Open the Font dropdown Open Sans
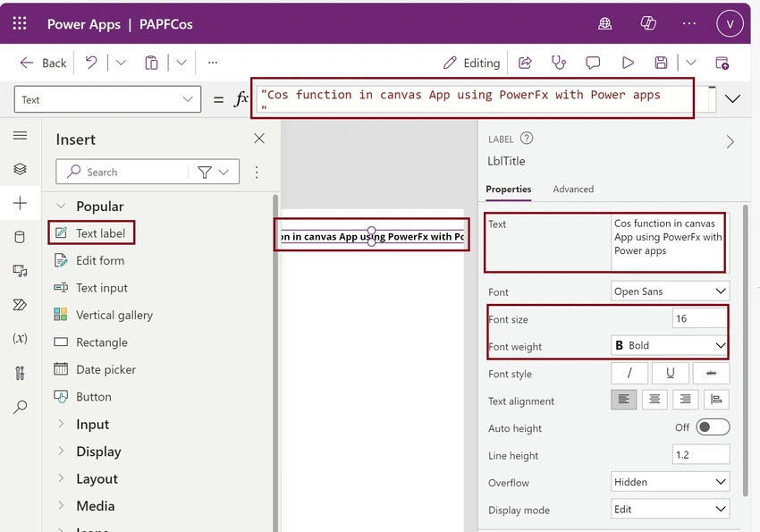Viewport: 760px width, 532px height. click(x=670, y=291)
